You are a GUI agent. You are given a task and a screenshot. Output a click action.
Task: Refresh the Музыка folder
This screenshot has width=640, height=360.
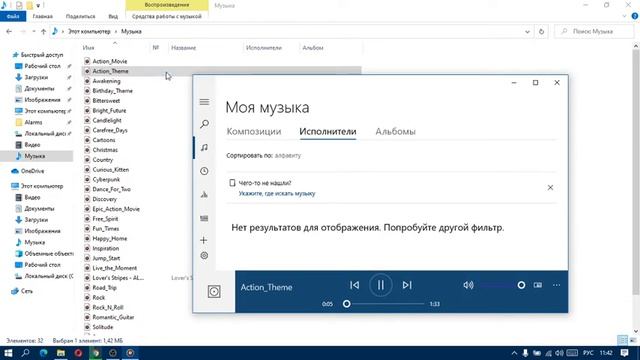(x=542, y=31)
